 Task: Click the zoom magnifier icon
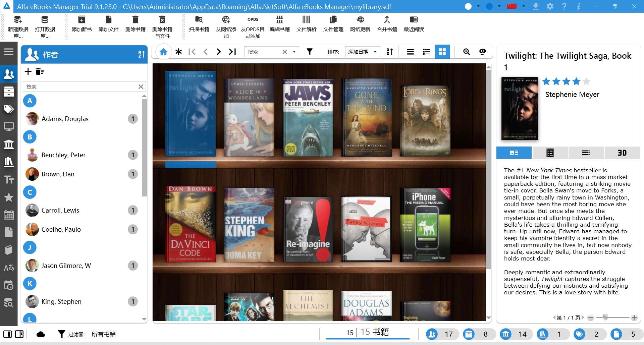pos(466,52)
